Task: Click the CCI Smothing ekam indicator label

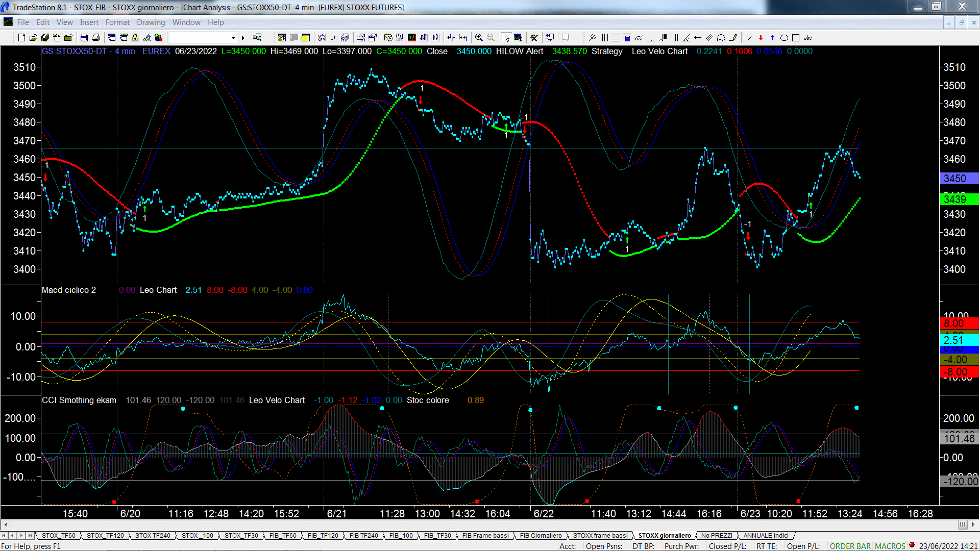Action: coord(79,400)
